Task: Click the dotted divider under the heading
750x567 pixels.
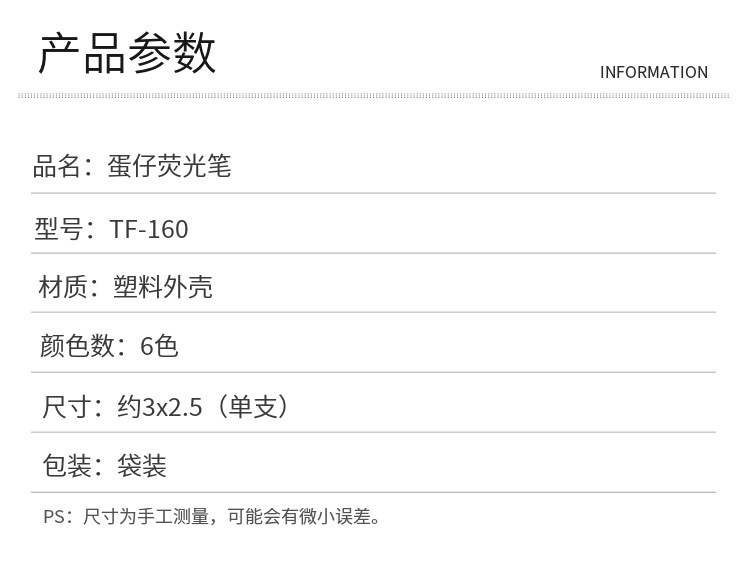Action: (x=373, y=96)
